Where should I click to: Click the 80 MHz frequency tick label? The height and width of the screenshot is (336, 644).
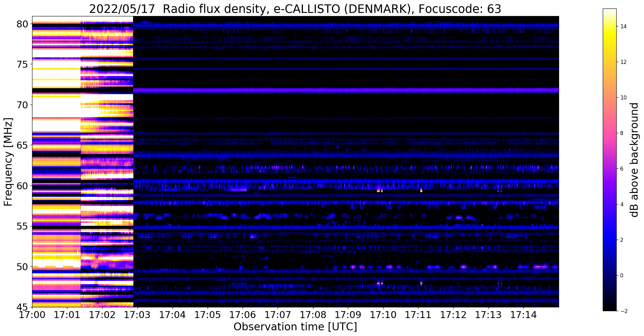click(x=23, y=24)
